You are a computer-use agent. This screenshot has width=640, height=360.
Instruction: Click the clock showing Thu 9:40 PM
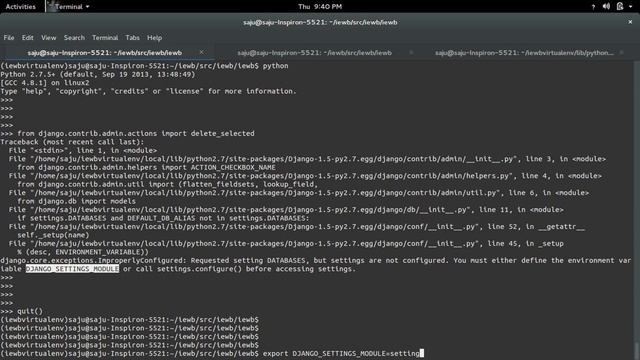coord(320,7)
